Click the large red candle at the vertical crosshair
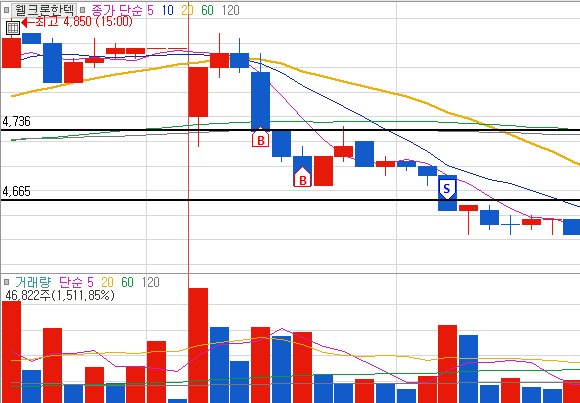 (198, 92)
